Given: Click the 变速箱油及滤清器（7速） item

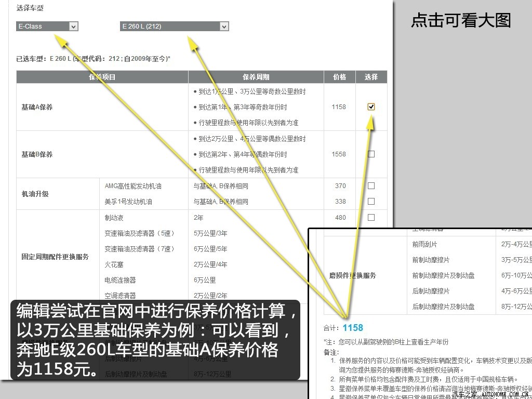Looking at the screenshot, I should [141, 249].
